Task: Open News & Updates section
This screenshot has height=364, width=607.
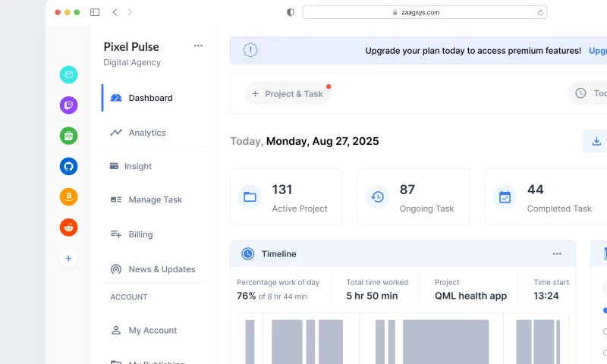Action: click(x=162, y=269)
